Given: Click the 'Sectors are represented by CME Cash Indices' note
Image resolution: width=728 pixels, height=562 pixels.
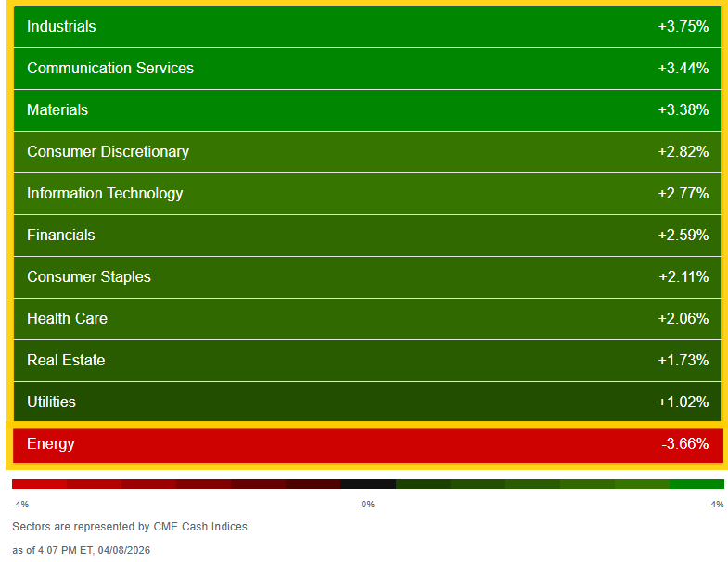Looking at the screenshot, I should tap(130, 527).
